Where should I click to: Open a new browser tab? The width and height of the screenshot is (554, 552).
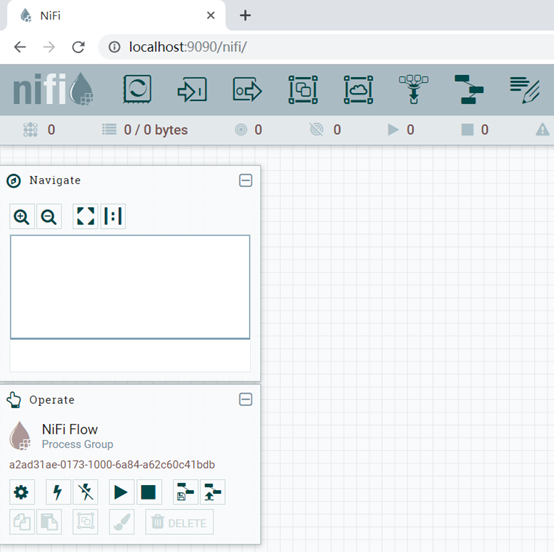pyautogui.click(x=245, y=16)
